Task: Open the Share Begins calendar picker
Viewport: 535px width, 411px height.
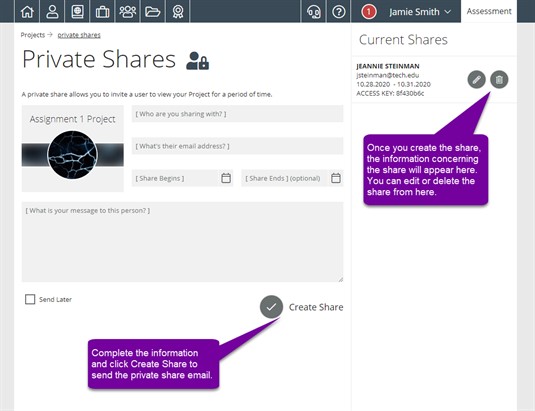Action: 226,178
